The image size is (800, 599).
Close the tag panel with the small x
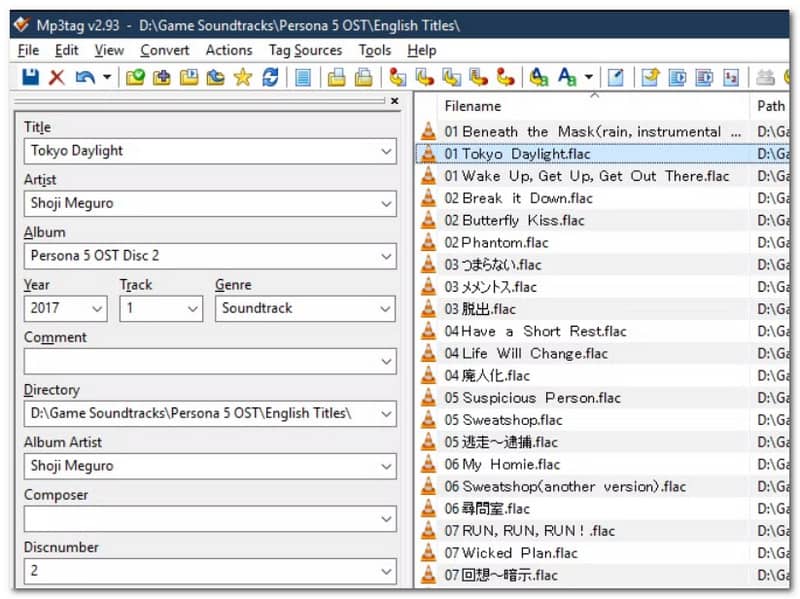click(x=394, y=101)
